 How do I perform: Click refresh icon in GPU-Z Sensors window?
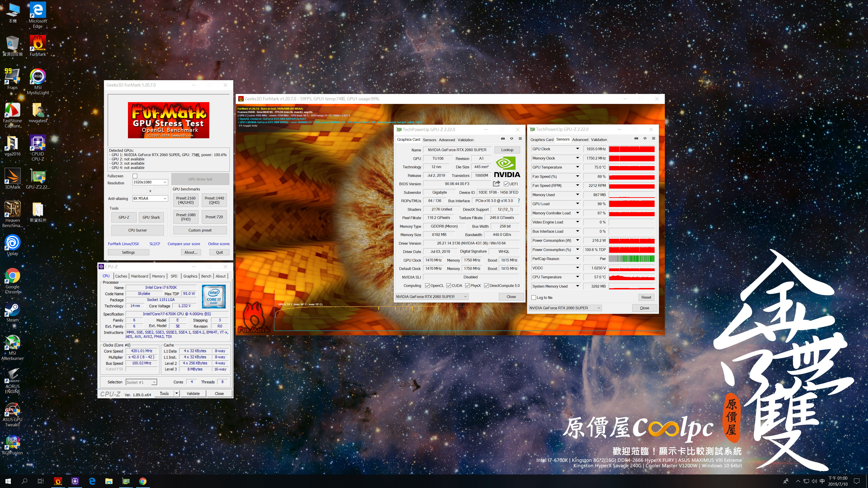645,138
